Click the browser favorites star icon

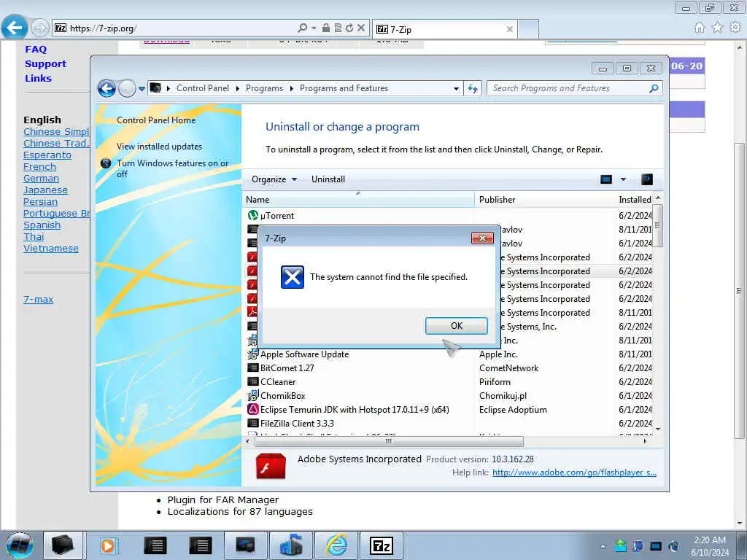coord(717,28)
